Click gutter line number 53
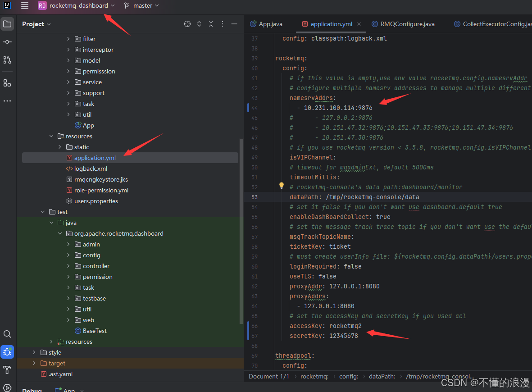532x392 pixels. (255, 197)
